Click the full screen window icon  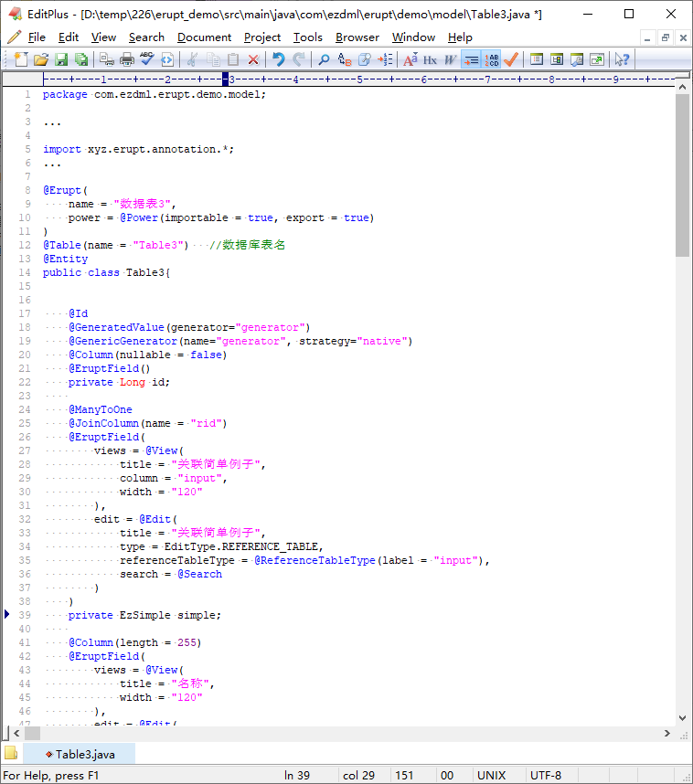(x=597, y=59)
